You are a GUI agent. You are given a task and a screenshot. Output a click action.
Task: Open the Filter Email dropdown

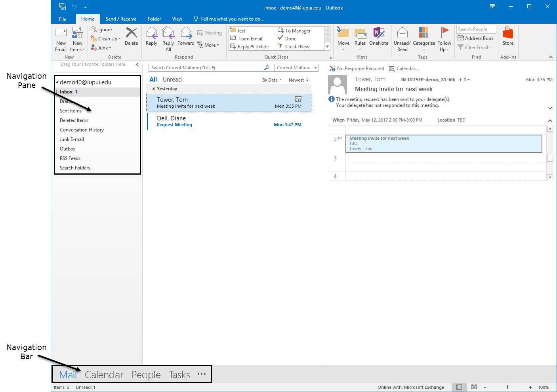tap(474, 47)
